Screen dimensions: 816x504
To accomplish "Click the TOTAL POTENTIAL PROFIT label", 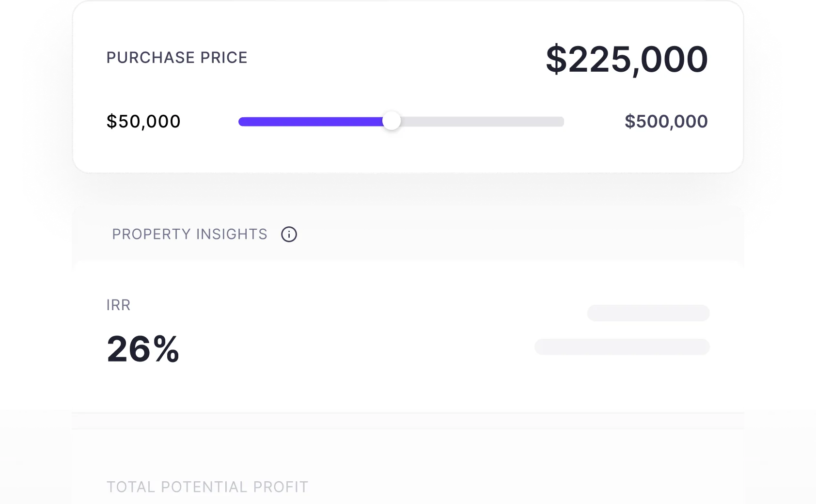I will point(207,487).
